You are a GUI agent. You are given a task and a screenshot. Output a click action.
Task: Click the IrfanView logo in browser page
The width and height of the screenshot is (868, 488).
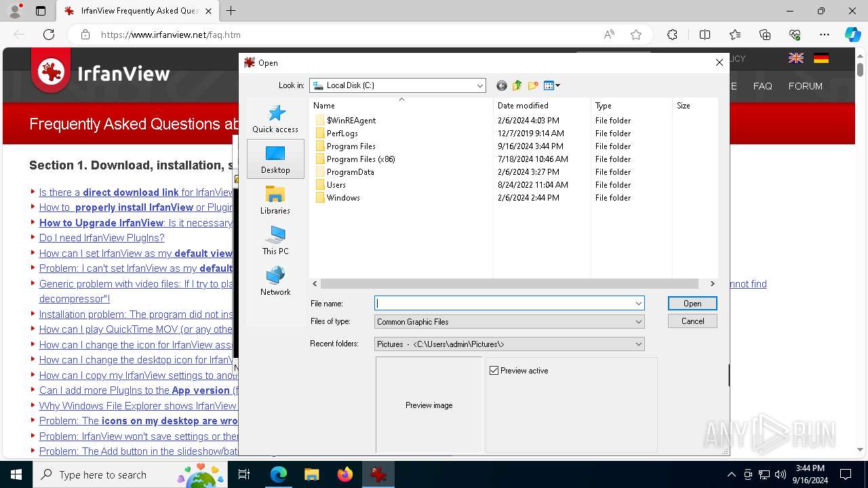click(102, 72)
